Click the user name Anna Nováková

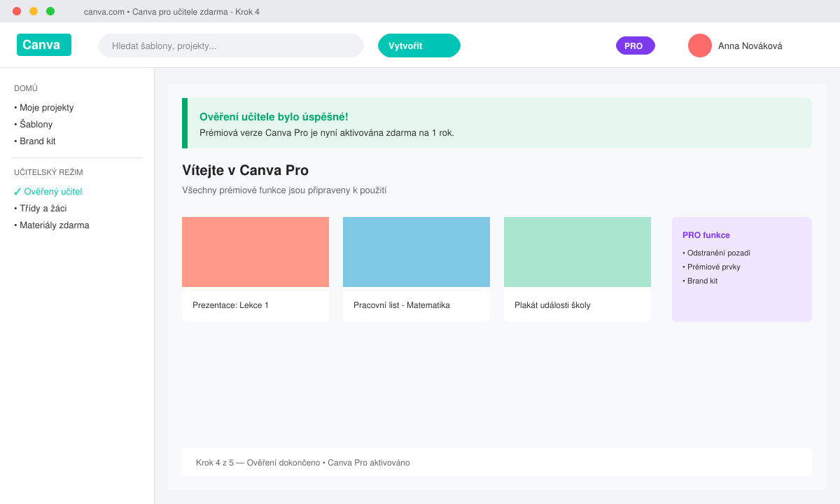pos(750,45)
